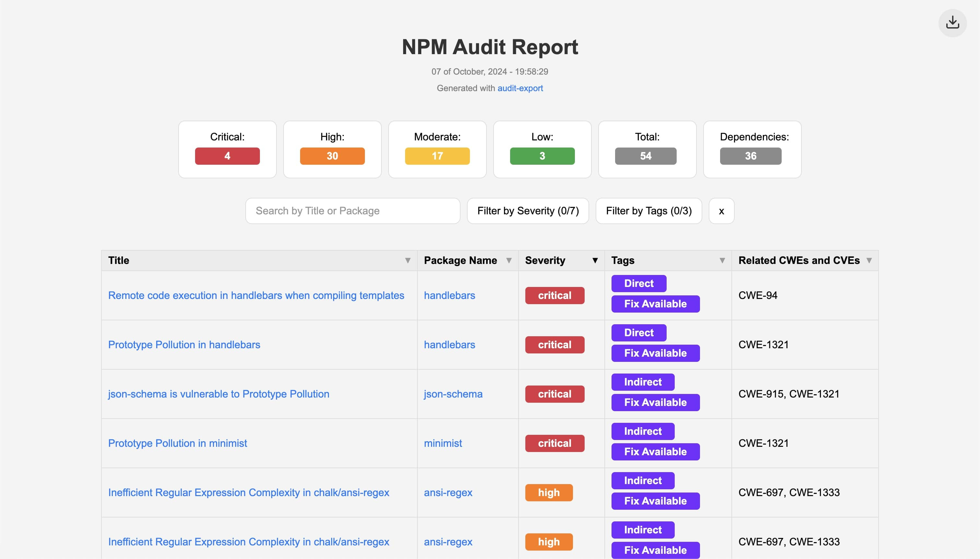Click the orange High count badge

pos(332,156)
